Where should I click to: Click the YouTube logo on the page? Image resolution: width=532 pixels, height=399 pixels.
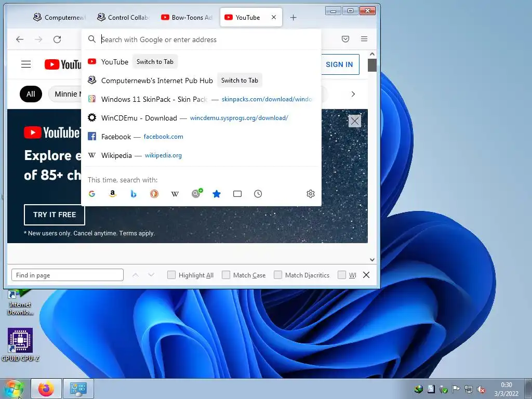pyautogui.click(x=63, y=64)
